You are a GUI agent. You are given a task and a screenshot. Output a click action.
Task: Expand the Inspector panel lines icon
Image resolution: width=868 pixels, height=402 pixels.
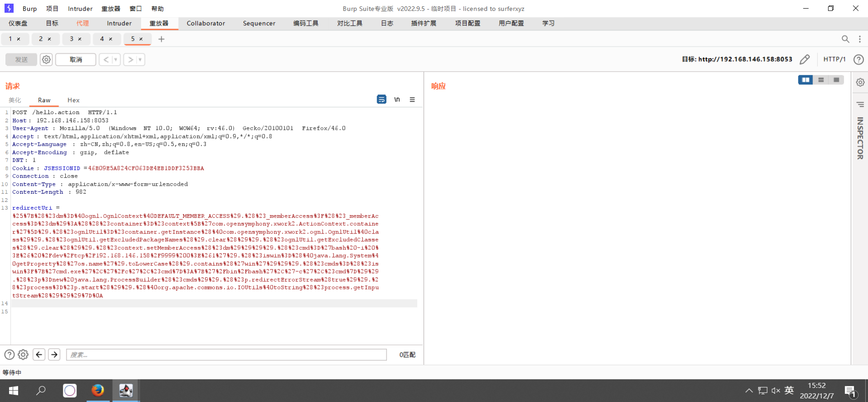860,105
